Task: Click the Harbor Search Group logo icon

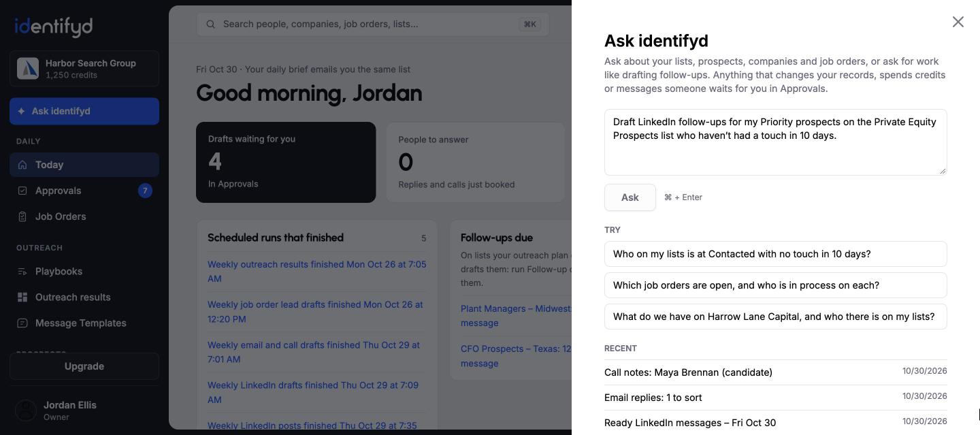Action: tap(28, 68)
